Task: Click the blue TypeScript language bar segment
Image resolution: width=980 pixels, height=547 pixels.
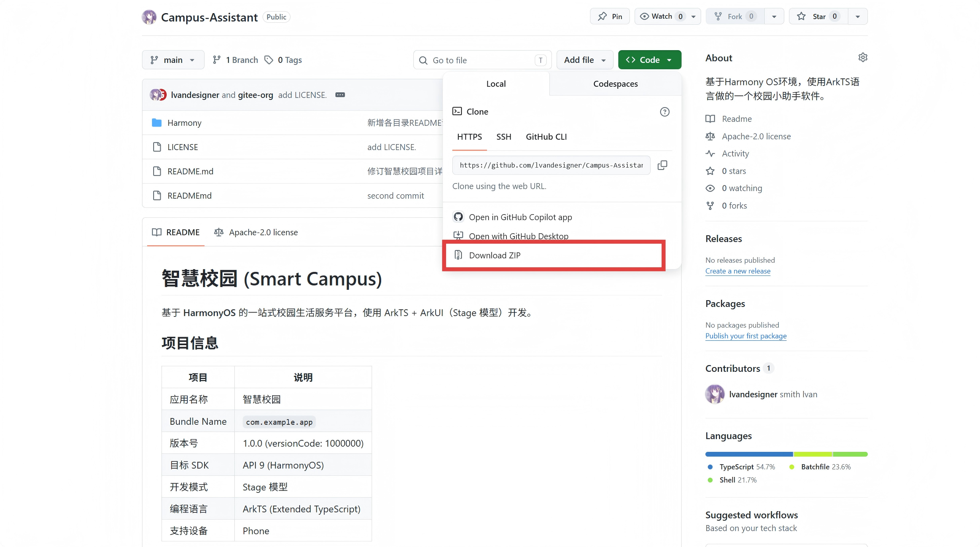Action: point(749,454)
